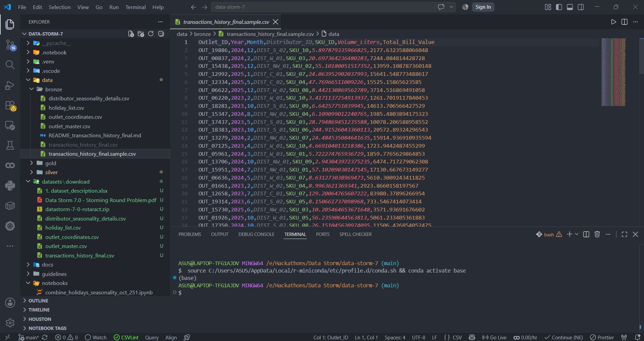Toggle Prettier in status bar
The image size is (644, 341).
pyautogui.click(x=602, y=337)
